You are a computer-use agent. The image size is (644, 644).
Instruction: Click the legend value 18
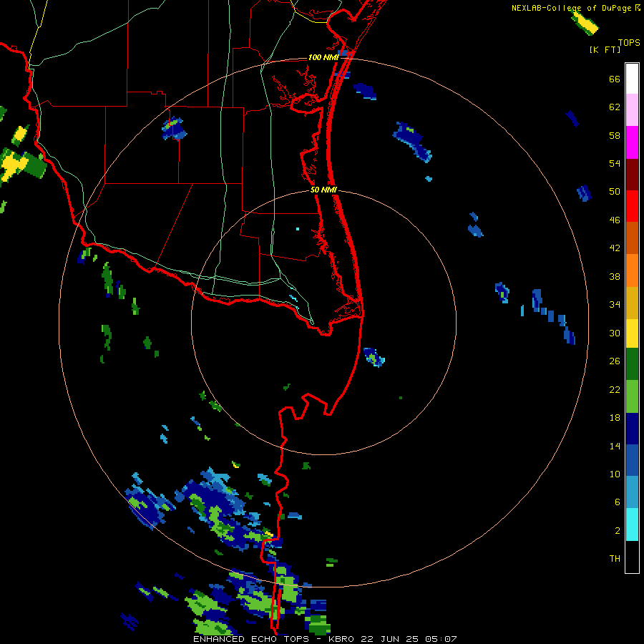coord(615,418)
